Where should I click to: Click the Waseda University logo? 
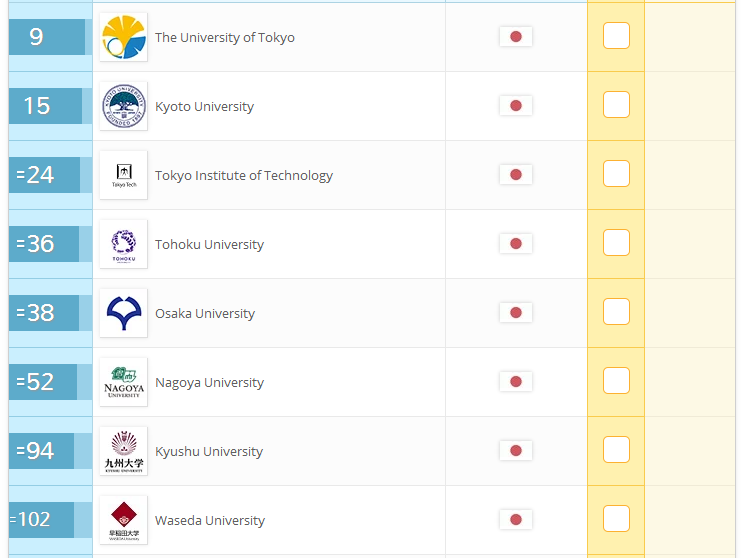(x=123, y=520)
